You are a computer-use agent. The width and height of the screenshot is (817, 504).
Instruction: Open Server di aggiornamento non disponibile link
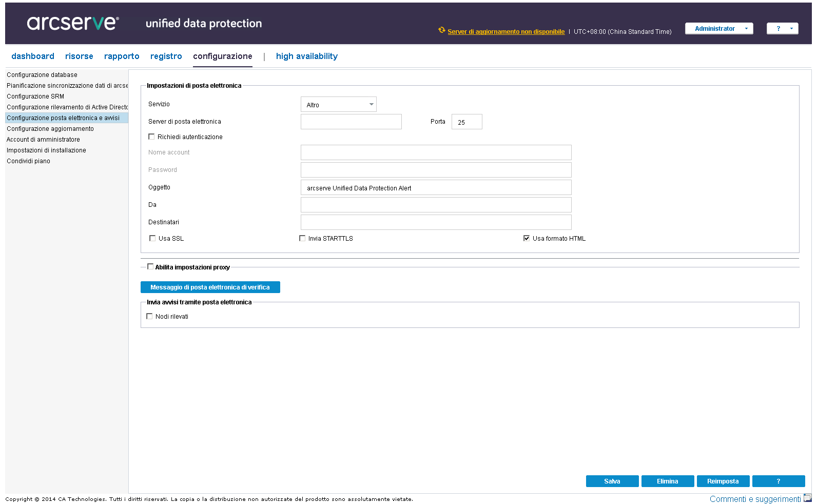[x=505, y=32]
